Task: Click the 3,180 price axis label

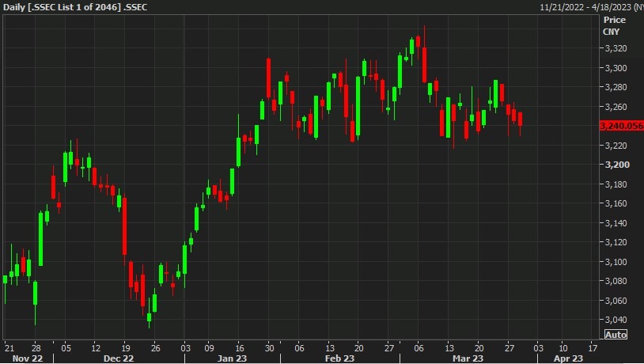Action: pyautogui.click(x=616, y=184)
